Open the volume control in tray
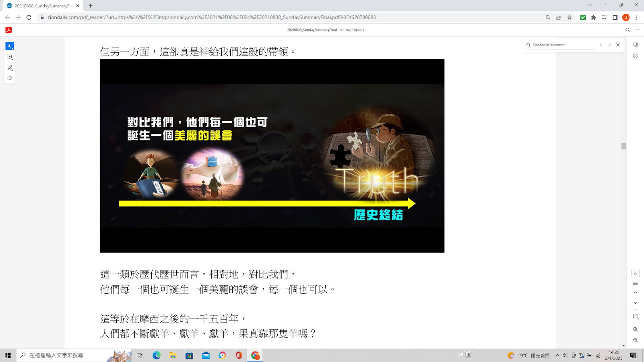This screenshot has width=644, height=362. click(565, 355)
